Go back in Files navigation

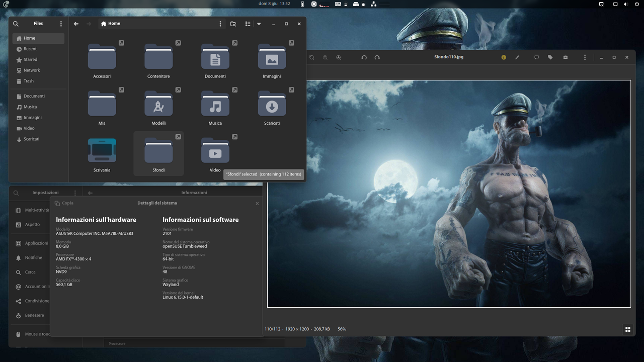tap(76, 24)
